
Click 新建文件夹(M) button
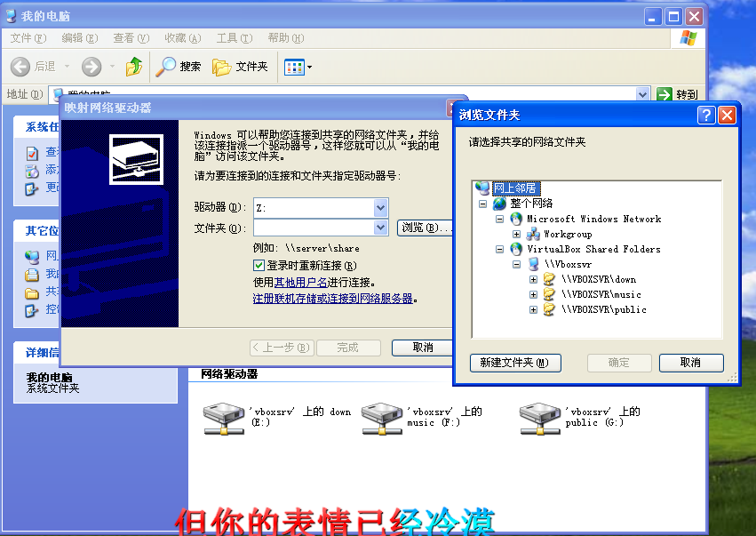coord(515,363)
